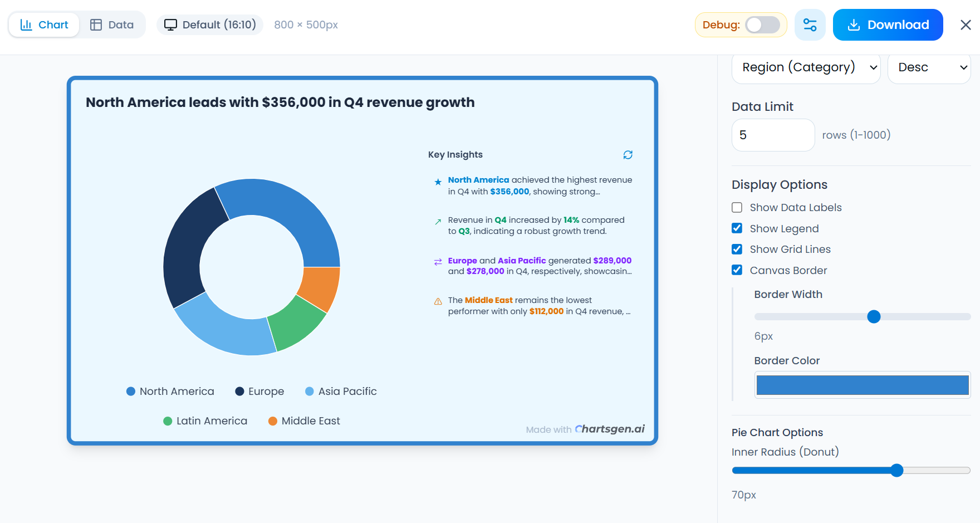Disable the Show Grid Lines checkbox

tap(737, 249)
